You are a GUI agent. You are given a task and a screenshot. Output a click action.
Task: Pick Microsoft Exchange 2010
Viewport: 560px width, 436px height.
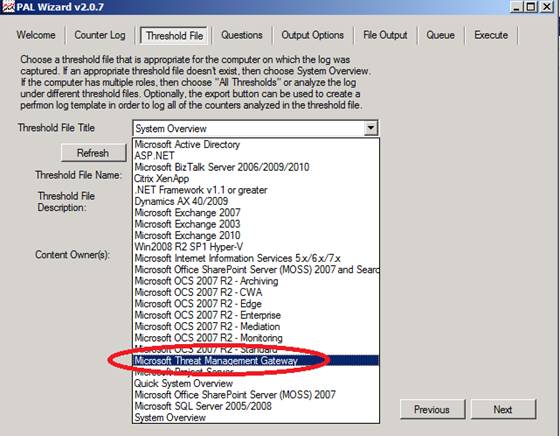(255, 236)
